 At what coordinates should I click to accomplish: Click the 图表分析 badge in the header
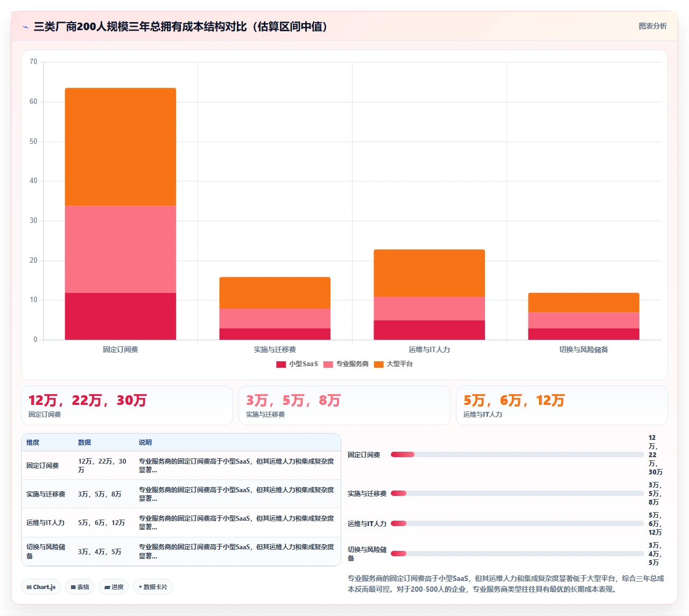click(652, 26)
